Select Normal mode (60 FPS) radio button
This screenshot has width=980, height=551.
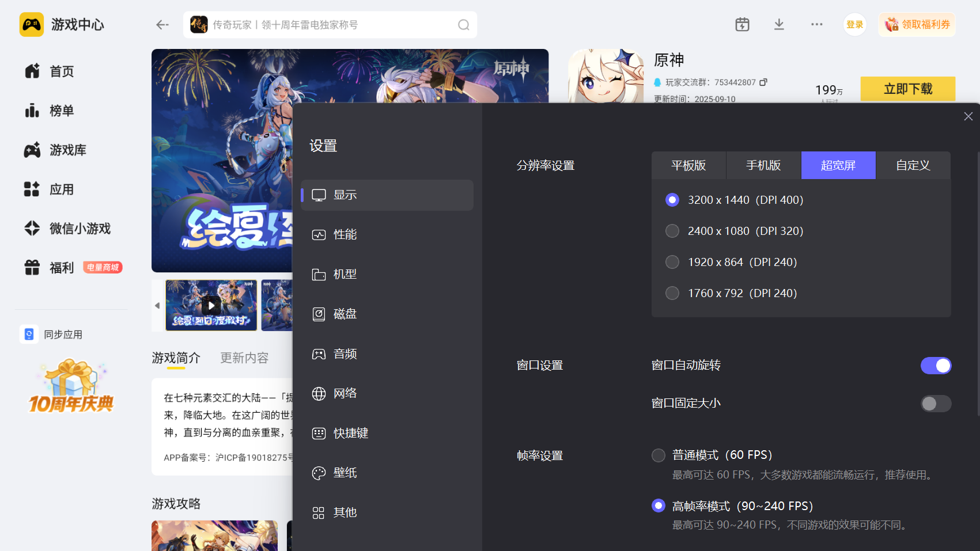(x=659, y=455)
